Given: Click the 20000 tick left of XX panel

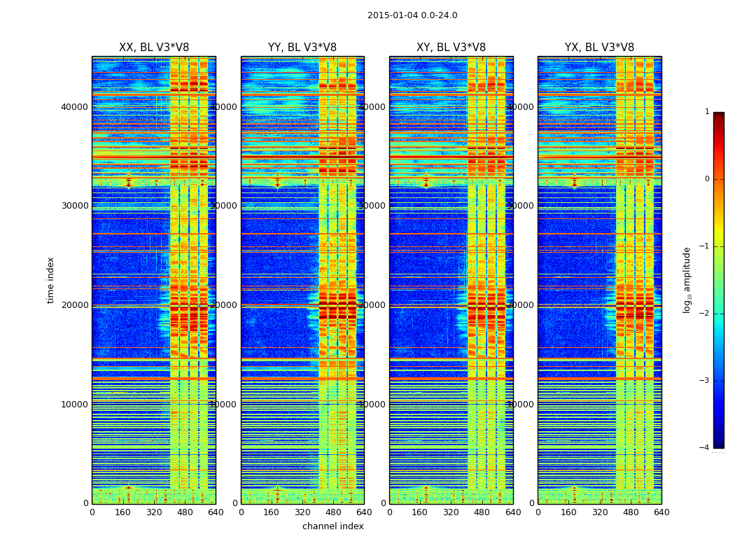Looking at the screenshot, I should pyautogui.click(x=74, y=305).
